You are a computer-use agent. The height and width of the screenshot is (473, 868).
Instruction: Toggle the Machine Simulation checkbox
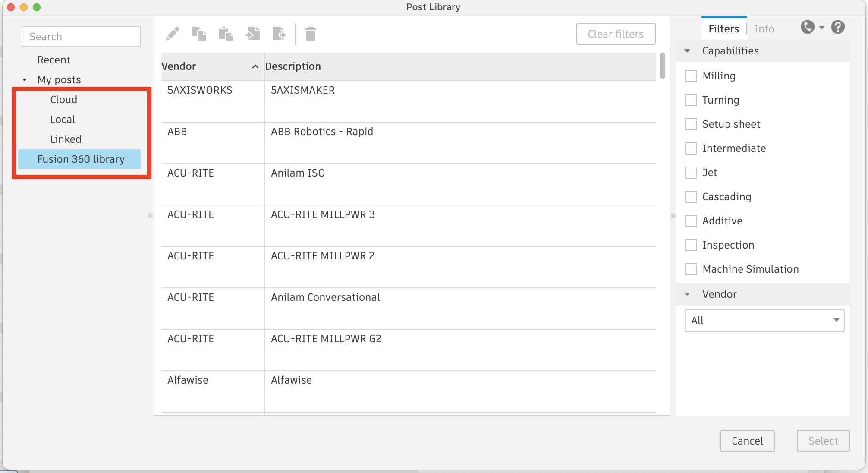(691, 269)
